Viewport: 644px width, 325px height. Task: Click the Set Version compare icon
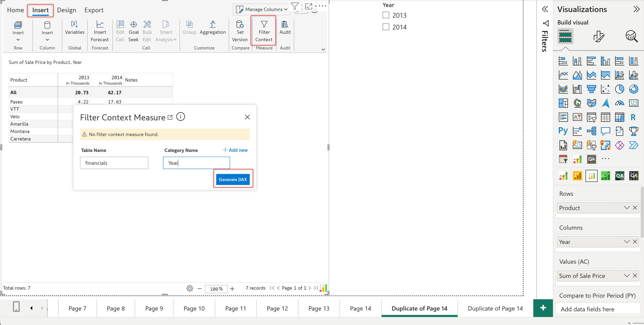coord(240,25)
